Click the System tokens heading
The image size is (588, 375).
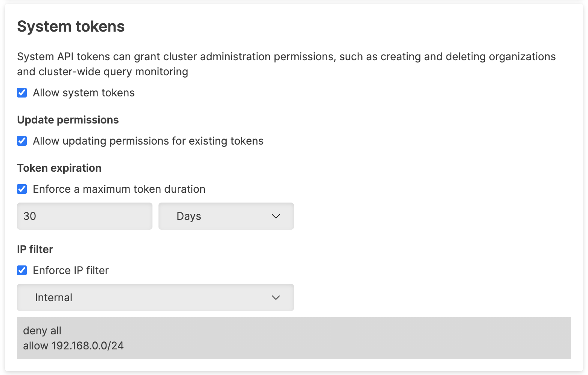(71, 26)
